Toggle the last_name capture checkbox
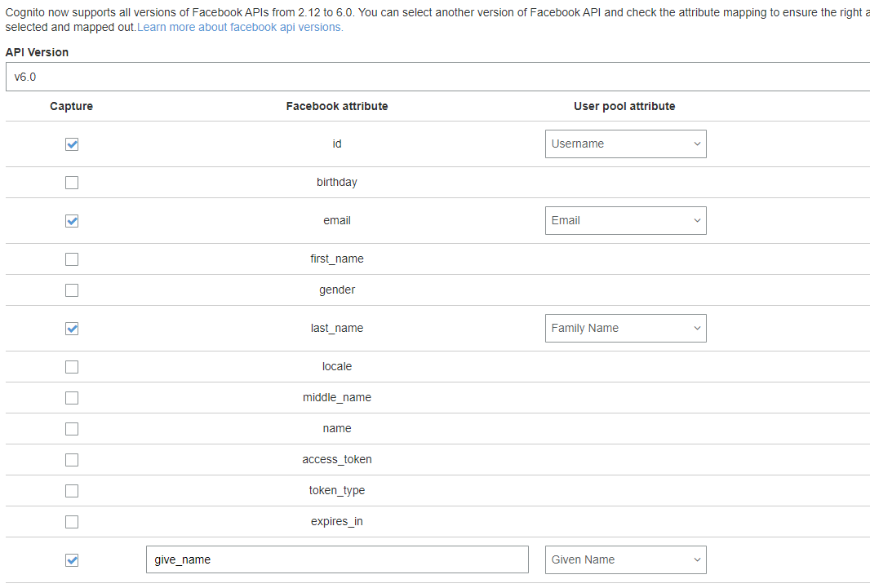 point(72,328)
